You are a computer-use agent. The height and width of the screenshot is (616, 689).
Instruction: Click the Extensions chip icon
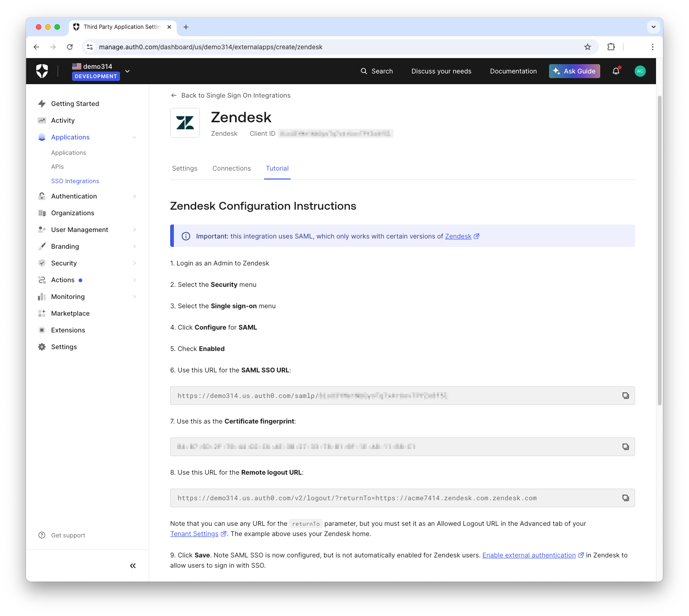pos(42,330)
